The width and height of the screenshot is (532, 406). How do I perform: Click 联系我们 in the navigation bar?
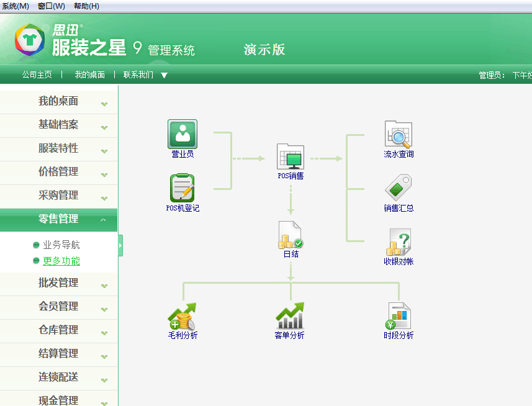(138, 74)
